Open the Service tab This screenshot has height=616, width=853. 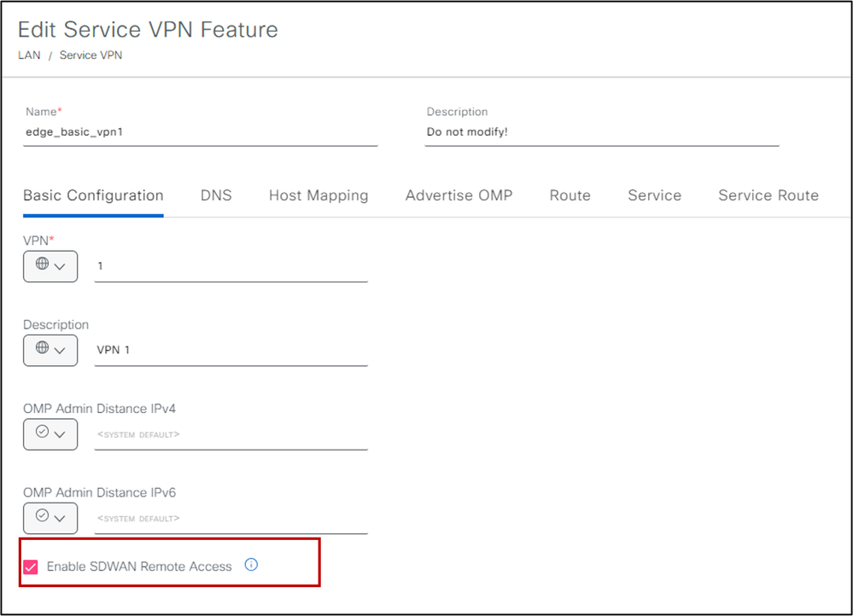[654, 195]
